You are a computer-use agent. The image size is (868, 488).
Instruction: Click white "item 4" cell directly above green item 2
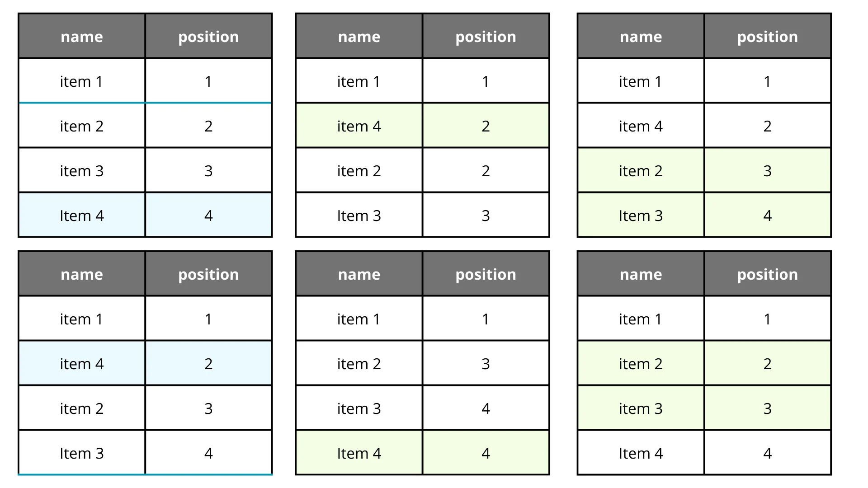coord(641,126)
